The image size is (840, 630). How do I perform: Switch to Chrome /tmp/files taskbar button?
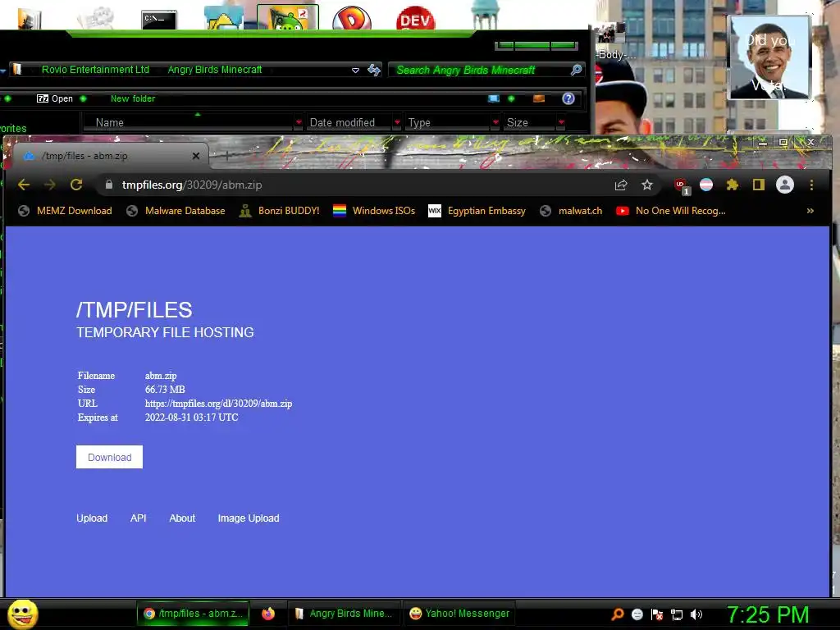[193, 614]
